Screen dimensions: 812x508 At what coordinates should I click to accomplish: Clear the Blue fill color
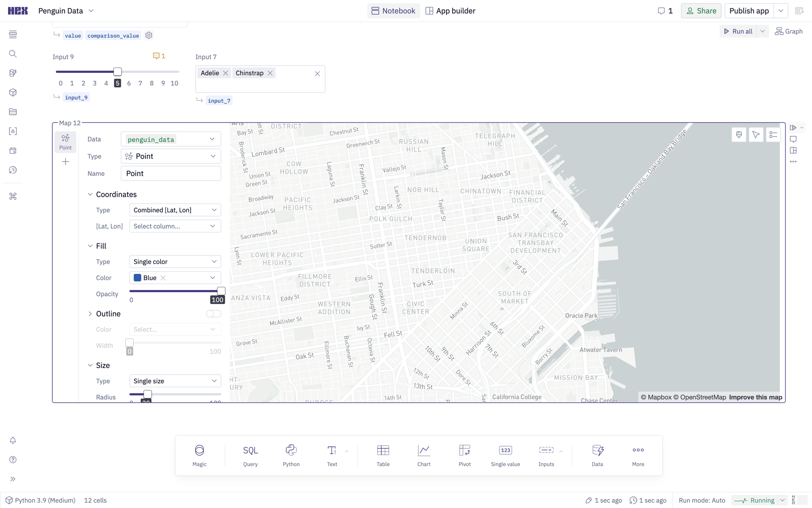pyautogui.click(x=163, y=278)
